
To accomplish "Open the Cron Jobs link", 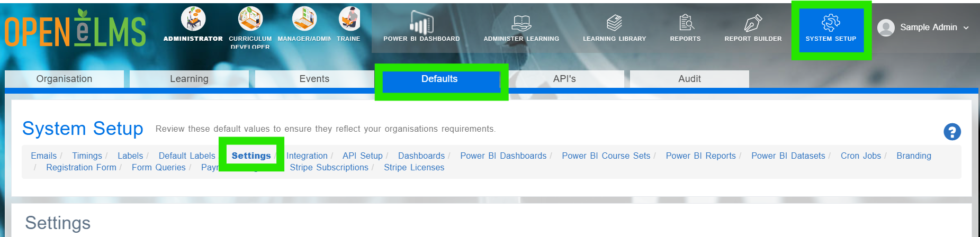I will [x=861, y=156].
